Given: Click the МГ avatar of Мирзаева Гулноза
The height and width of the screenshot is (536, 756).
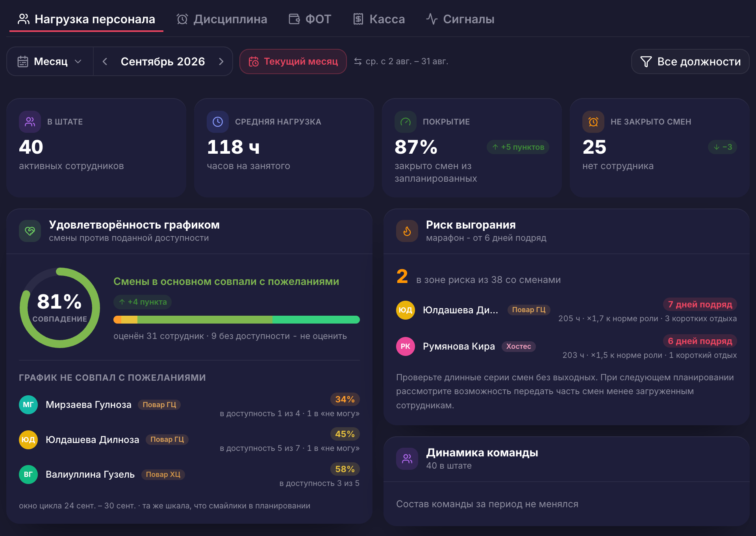Looking at the screenshot, I should pos(28,405).
